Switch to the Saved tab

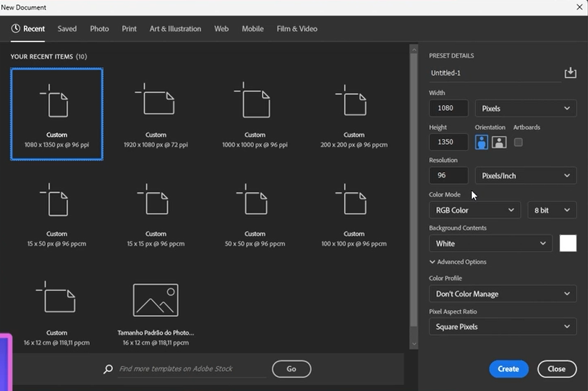click(x=67, y=29)
